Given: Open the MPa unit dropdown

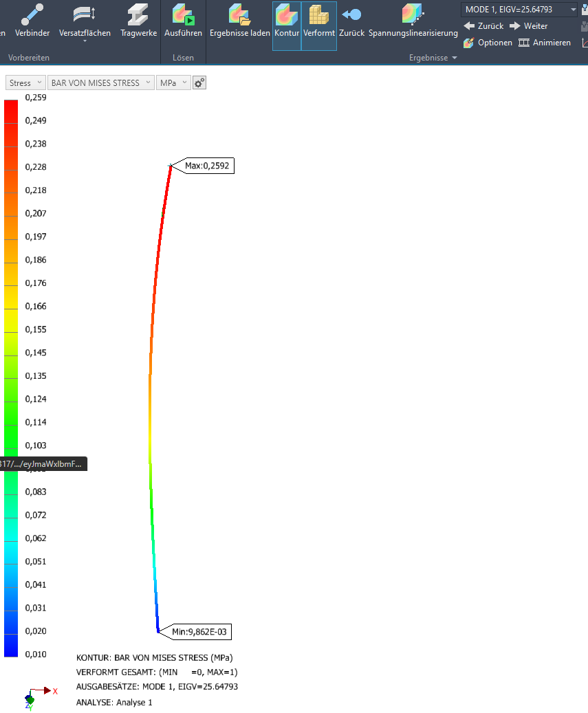Looking at the screenshot, I should coord(173,82).
